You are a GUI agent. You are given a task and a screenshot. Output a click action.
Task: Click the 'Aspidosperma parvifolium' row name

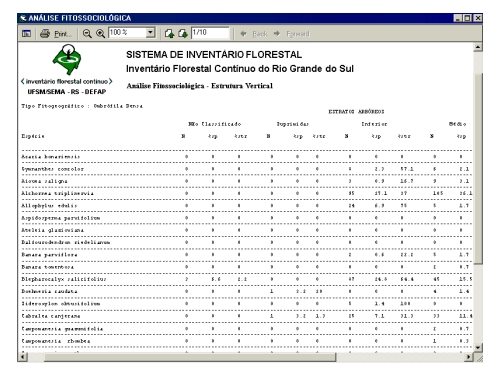(61, 218)
